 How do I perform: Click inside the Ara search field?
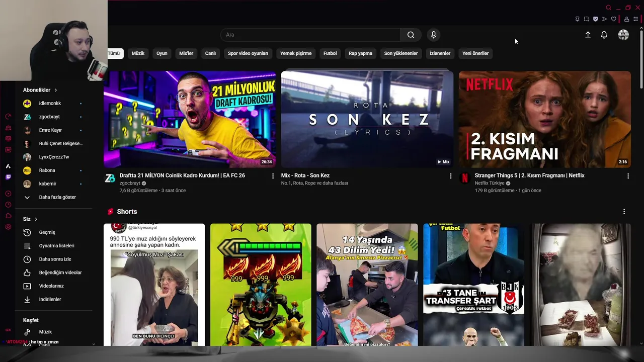coord(310,35)
